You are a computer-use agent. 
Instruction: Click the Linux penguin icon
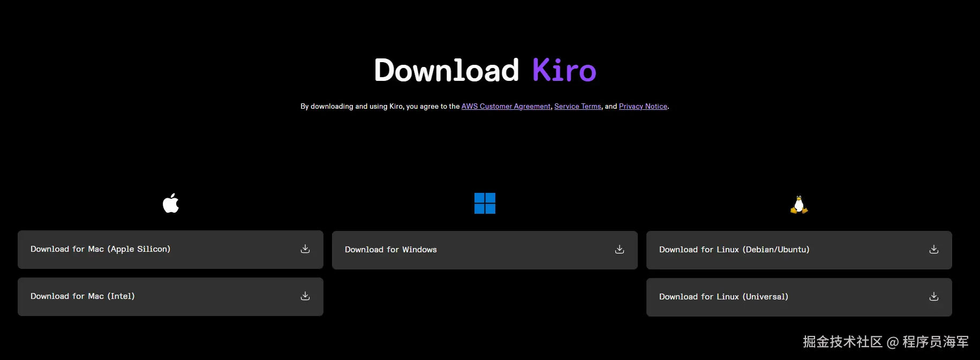(799, 205)
